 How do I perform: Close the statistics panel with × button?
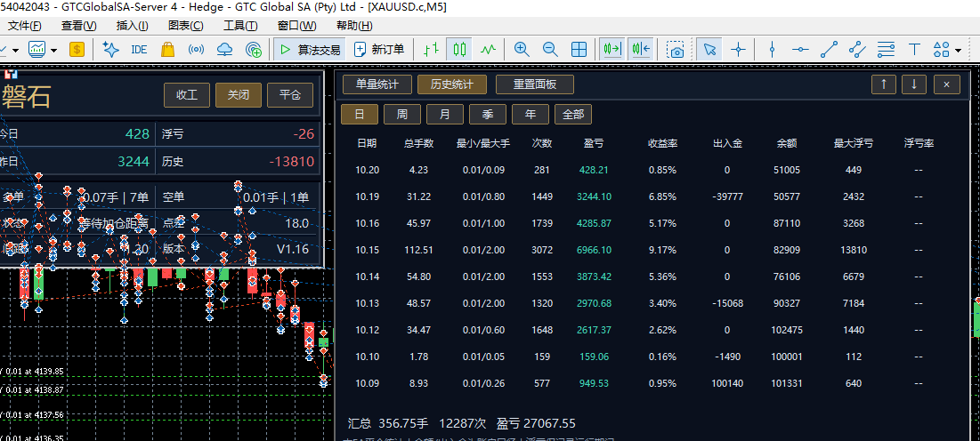coord(947,84)
